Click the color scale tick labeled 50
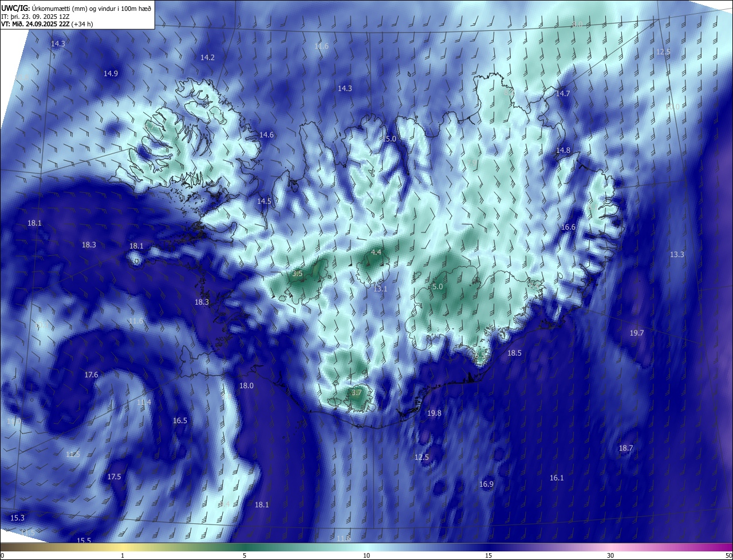 728,555
